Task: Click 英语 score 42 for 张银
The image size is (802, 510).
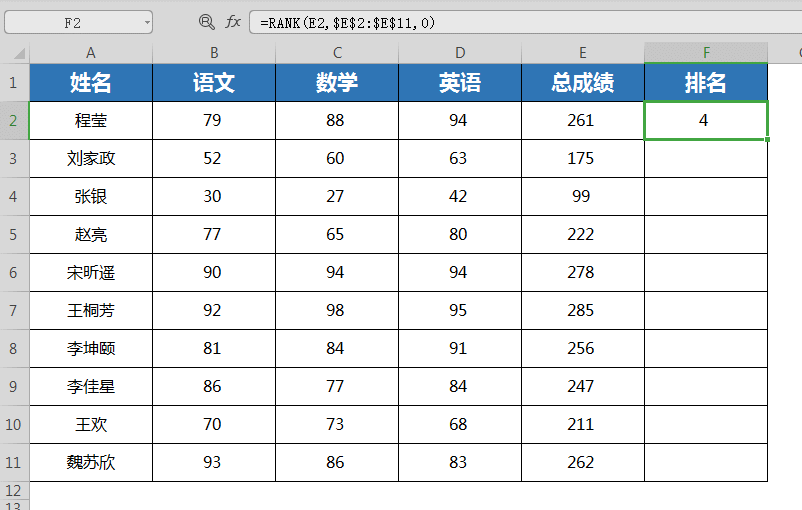Action: [460, 196]
